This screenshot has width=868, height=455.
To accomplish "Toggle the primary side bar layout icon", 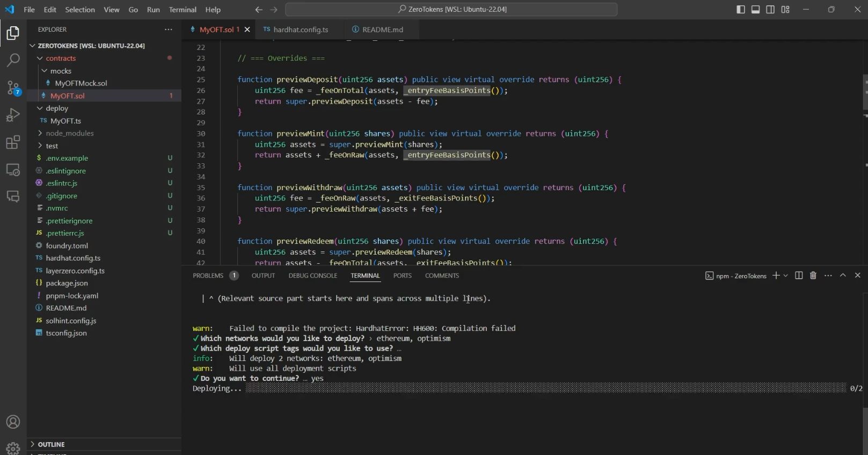I will pos(741,10).
